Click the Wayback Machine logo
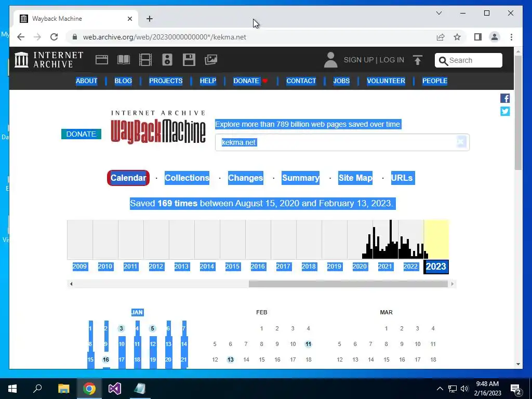This screenshot has height=399, width=532. (158, 128)
